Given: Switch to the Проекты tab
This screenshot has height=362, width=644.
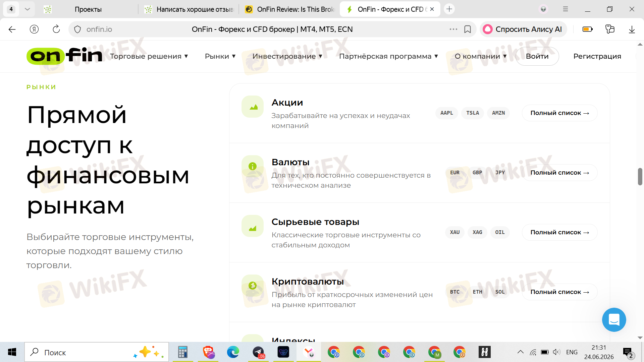Looking at the screenshot, I should [x=88, y=9].
